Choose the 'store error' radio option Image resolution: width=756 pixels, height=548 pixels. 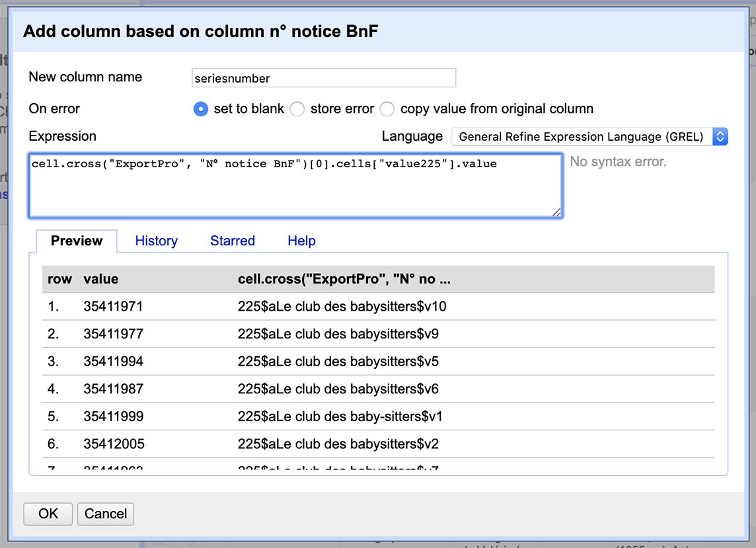(297, 109)
